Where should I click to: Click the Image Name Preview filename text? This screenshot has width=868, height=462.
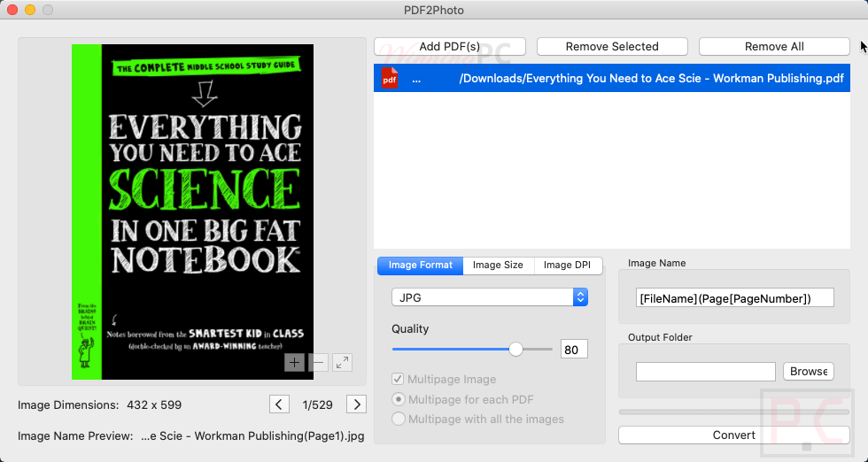click(x=252, y=436)
